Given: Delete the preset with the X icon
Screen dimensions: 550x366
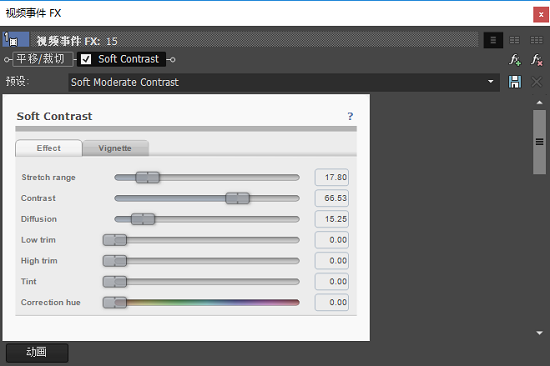Looking at the screenshot, I should (x=536, y=82).
